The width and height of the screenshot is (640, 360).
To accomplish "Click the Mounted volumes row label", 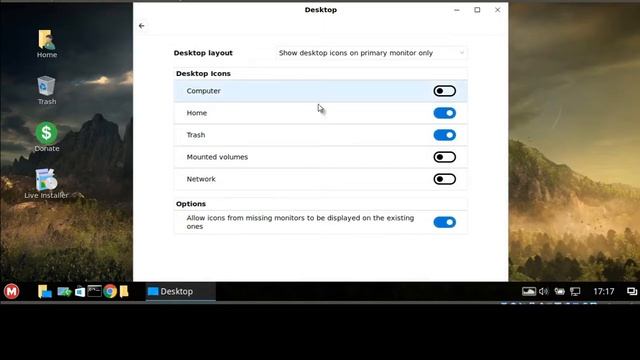I will click(217, 157).
